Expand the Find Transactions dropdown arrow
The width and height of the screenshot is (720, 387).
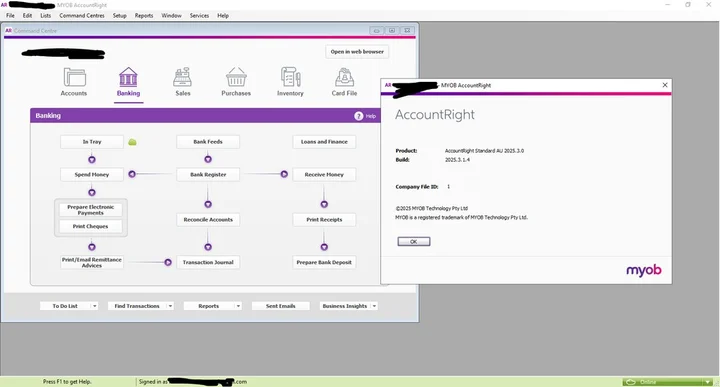tap(170, 306)
